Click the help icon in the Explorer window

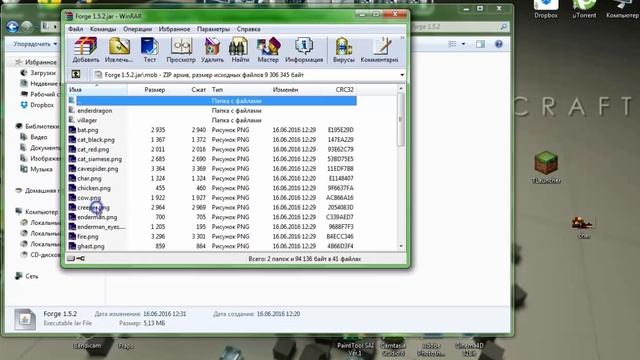coord(499,44)
